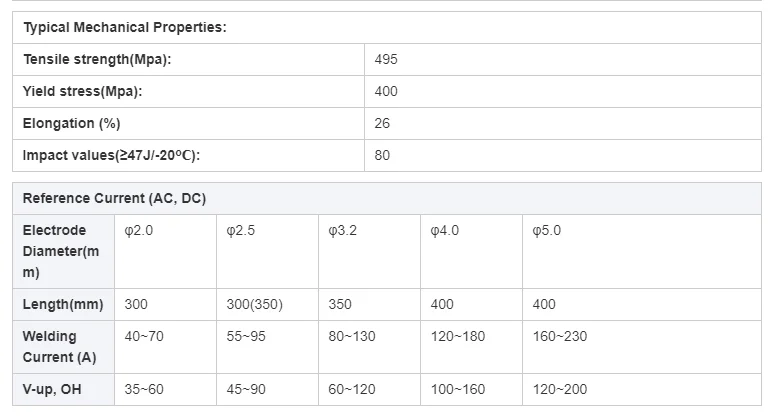Select the φ5.0 diameter cell
Viewport: 777px width, 419px height.
point(547,230)
